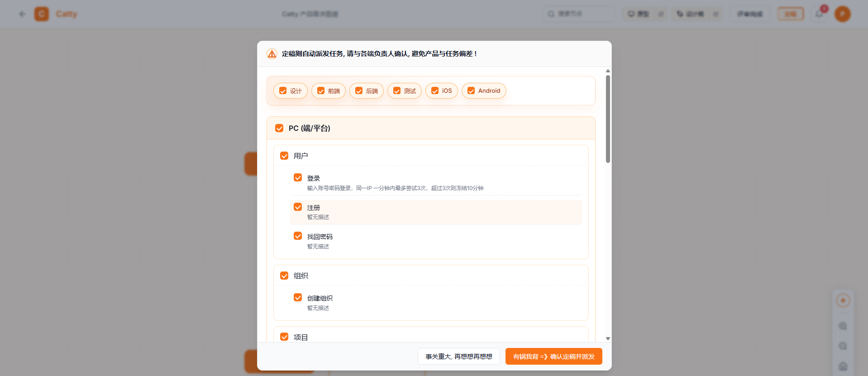The height and width of the screenshot is (376, 868).
Task: Uncheck the 前端 role chip
Action: pos(328,91)
